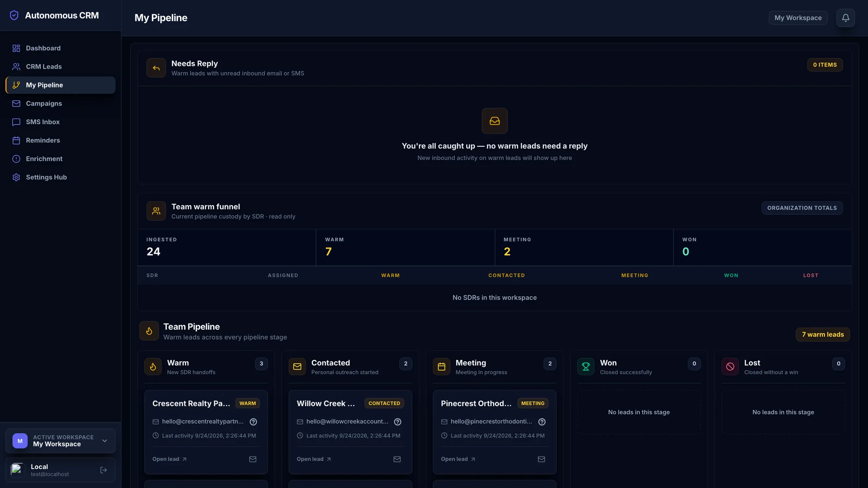Sign out using the logout icon
This screenshot has width=868, height=488.
[x=103, y=470]
